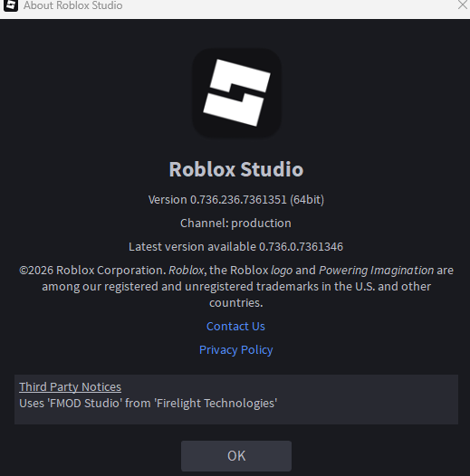470x476 pixels.
Task: Click the italic Powering Imagination text
Action: [377, 271]
